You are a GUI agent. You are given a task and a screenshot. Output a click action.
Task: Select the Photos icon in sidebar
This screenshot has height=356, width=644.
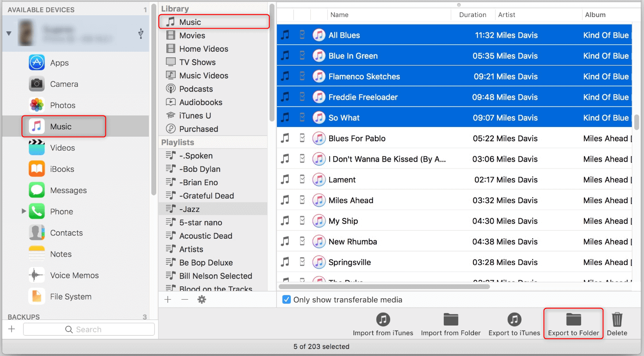(x=37, y=105)
